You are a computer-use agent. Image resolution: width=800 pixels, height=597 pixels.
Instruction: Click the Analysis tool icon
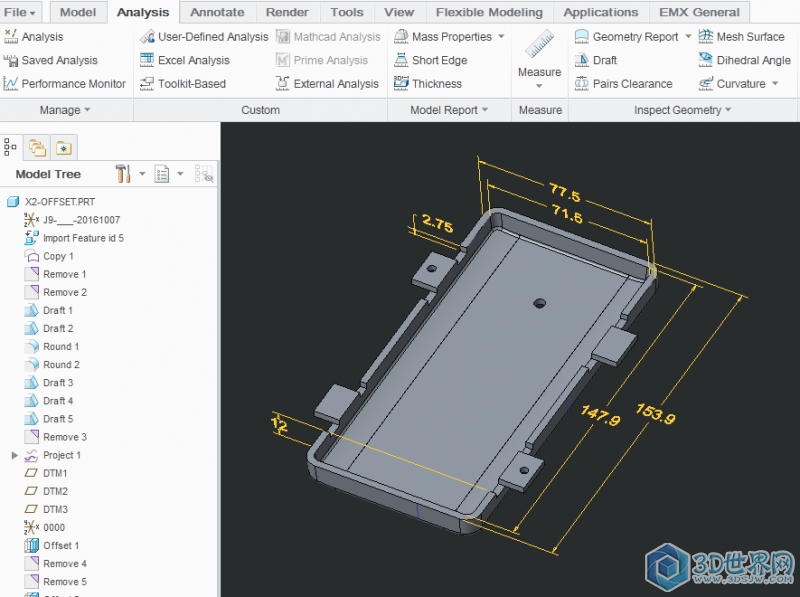pyautogui.click(x=10, y=36)
